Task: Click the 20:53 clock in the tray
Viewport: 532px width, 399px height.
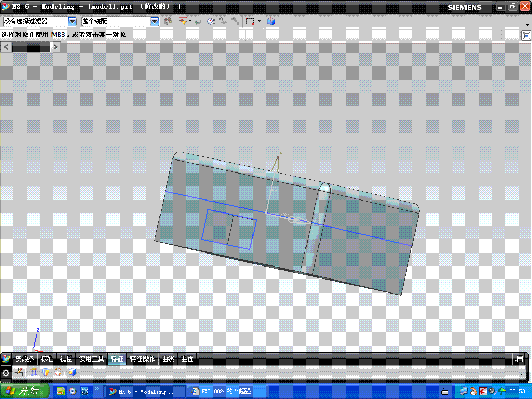Action: click(x=517, y=392)
